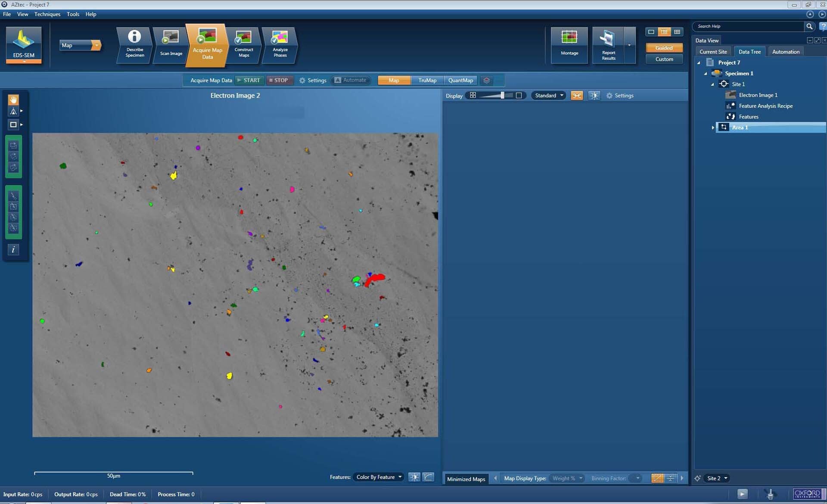Switch to the Current Site tab
This screenshot has width=827, height=504.
point(713,52)
